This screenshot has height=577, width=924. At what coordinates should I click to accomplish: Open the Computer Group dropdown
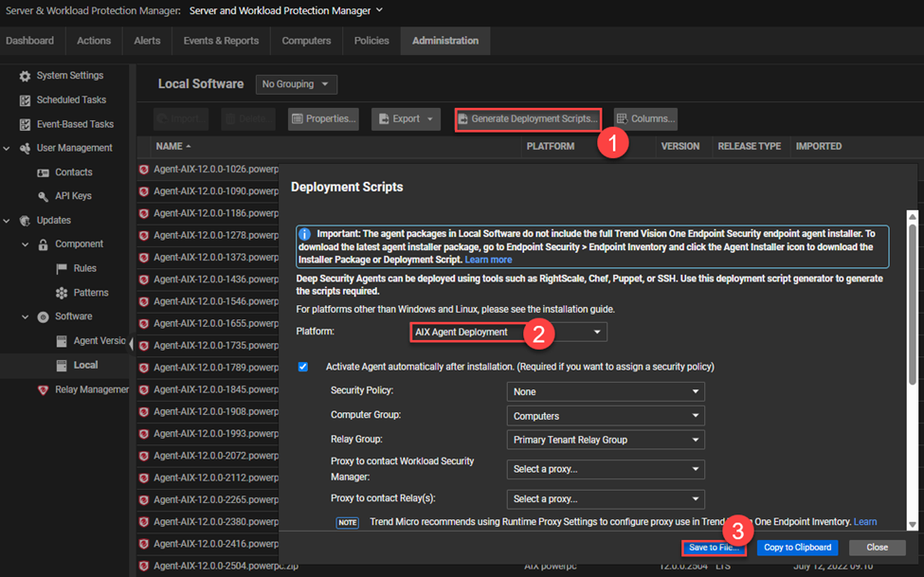click(x=606, y=416)
